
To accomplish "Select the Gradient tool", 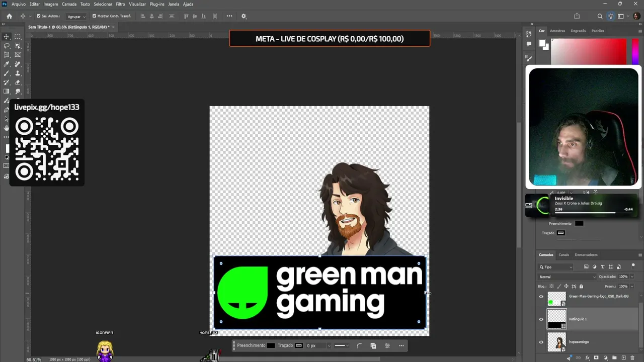I will (x=7, y=92).
